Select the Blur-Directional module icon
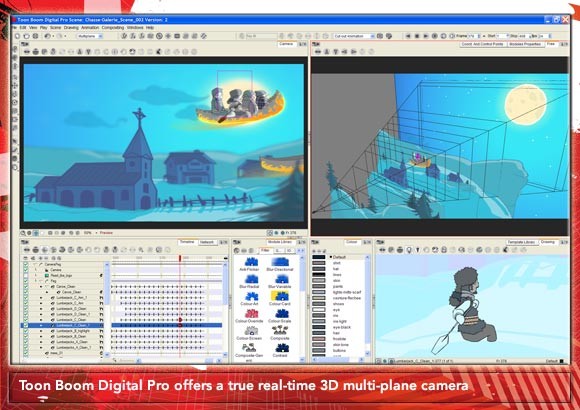Image resolution: width=580 pixels, height=410 pixels. [x=280, y=262]
